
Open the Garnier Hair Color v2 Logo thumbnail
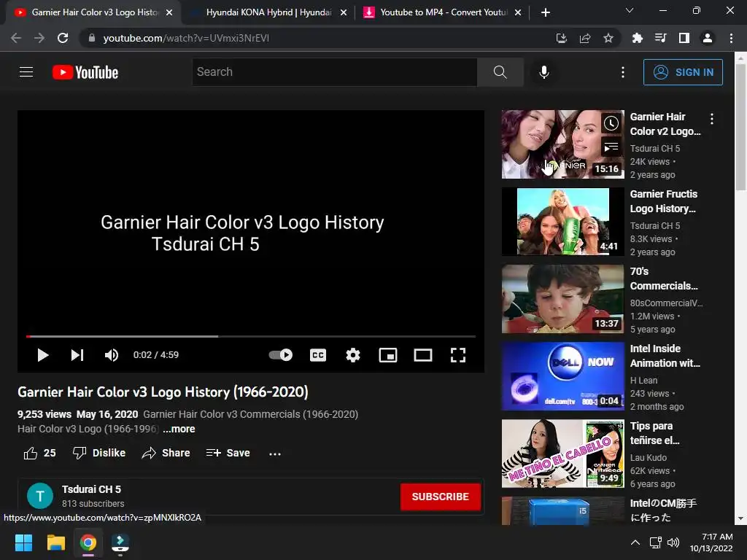[x=562, y=144]
